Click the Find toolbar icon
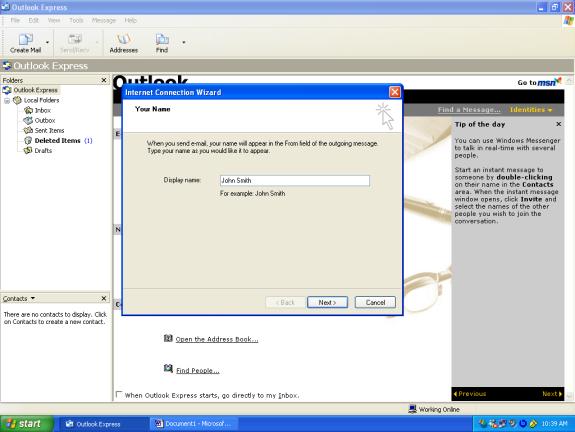Image resolution: width=575 pixels, height=432 pixels. pos(162,39)
